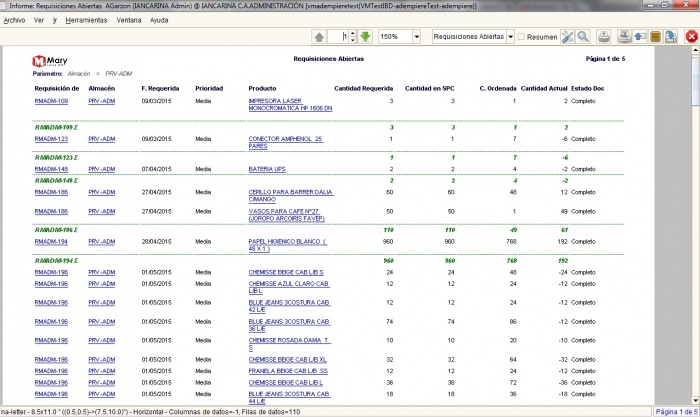700x417 pixels.
Task: Open requisition link RMADM-148
Action: coord(51,169)
